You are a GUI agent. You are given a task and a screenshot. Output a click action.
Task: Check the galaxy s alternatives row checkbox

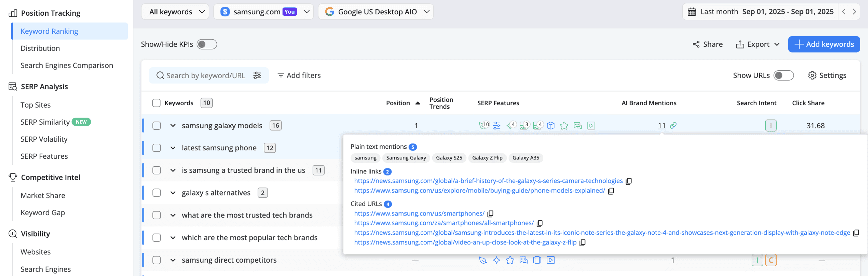coord(156,193)
